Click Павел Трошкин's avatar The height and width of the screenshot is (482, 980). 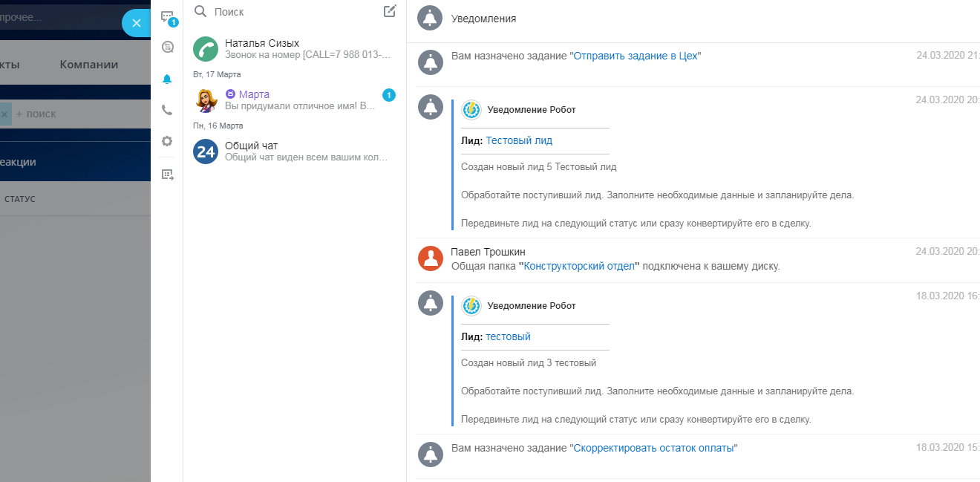click(x=431, y=258)
